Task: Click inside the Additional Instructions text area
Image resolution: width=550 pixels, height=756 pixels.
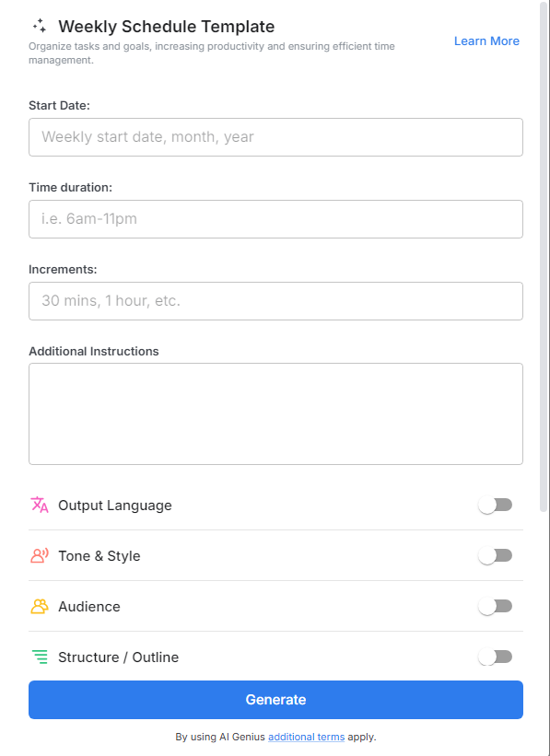Action: coord(275,413)
